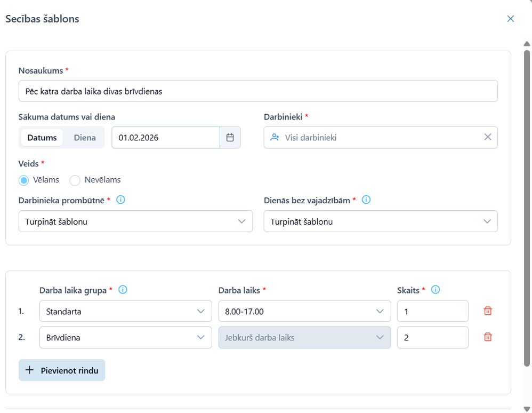Show info for Darba laika grupa
532x413 pixels.
point(123,290)
